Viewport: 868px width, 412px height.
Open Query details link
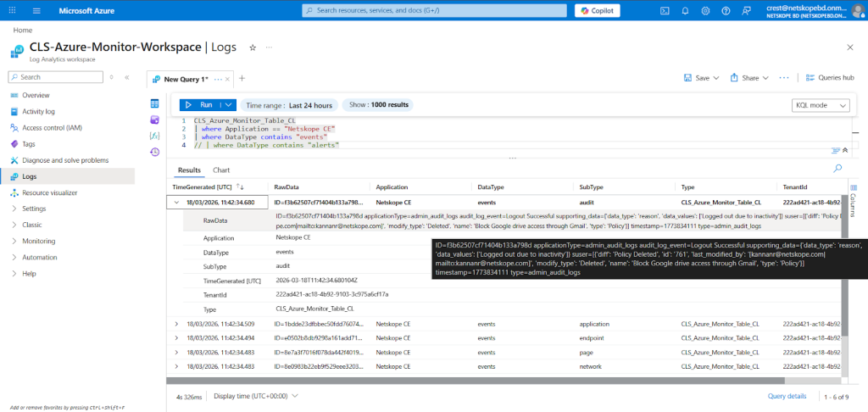[x=787, y=396]
